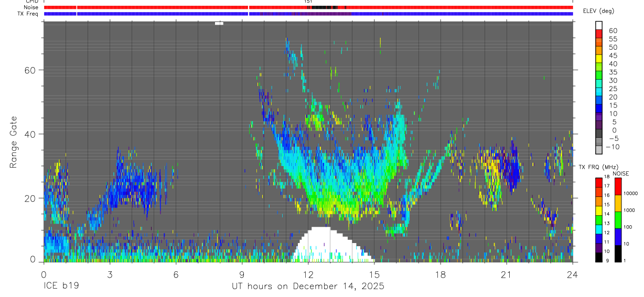Click the ELEV colorbar label '45'

[x=613, y=56]
